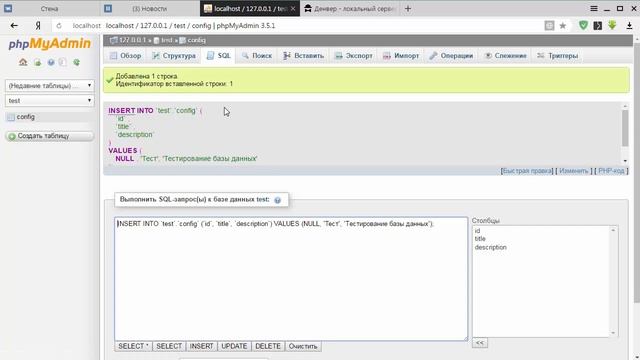Image resolution: width=640 pixels, height=360 pixels.
Task: Open the Операции tab
Action: [451, 56]
